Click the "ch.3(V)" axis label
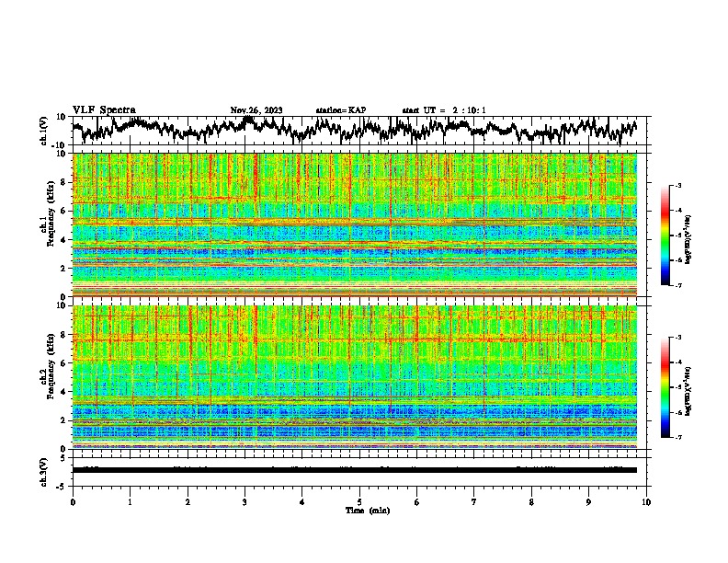Viewport: 728px width, 563px height. (44, 472)
